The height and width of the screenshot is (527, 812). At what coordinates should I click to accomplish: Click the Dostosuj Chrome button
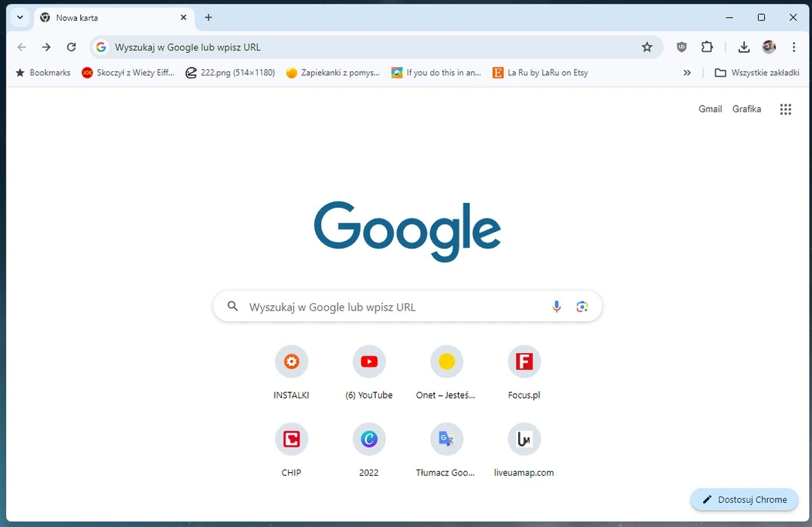[744, 499]
